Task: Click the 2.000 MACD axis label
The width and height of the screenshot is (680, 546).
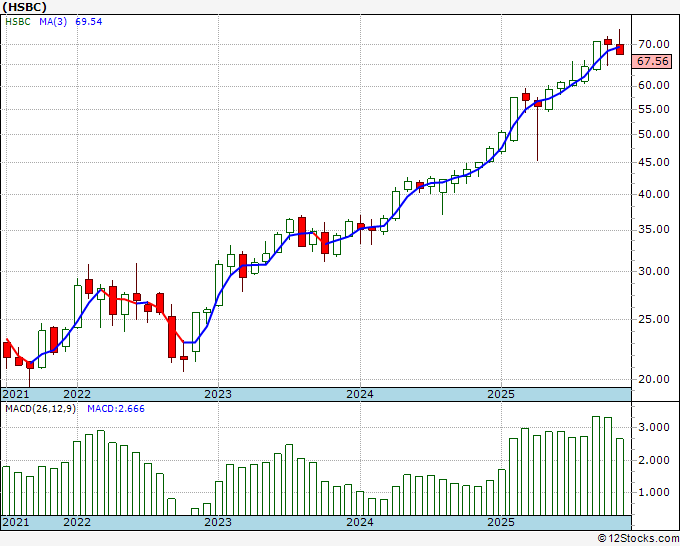Action: click(x=654, y=461)
